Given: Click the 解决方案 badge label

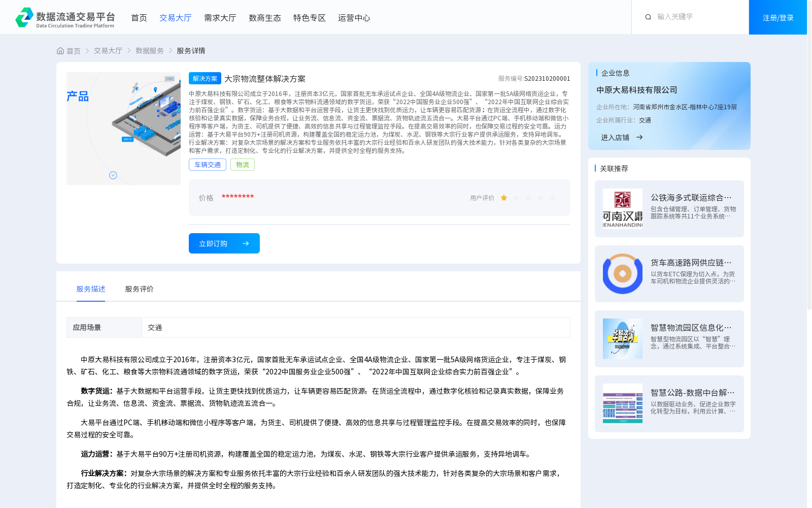Looking at the screenshot, I should pos(205,78).
